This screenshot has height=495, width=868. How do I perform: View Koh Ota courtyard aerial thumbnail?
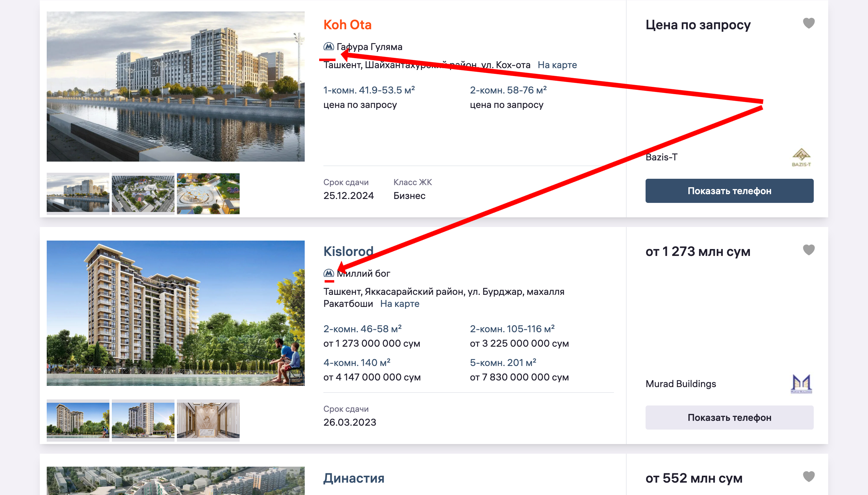[x=143, y=194]
